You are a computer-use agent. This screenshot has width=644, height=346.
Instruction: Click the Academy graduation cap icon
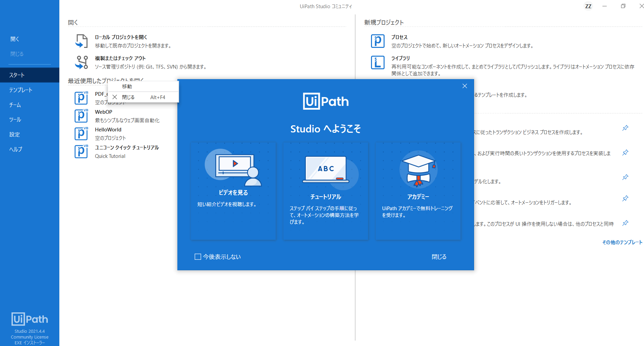coord(418,169)
